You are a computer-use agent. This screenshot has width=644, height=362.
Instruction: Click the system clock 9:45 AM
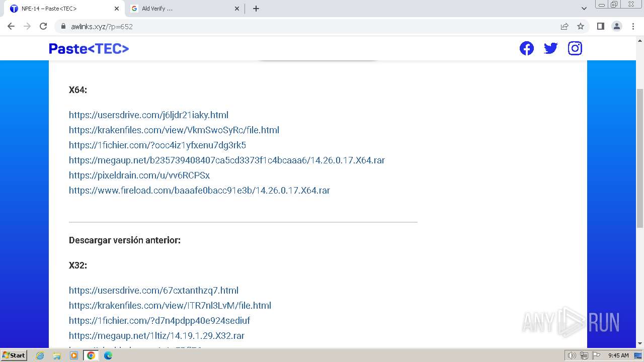click(x=618, y=355)
